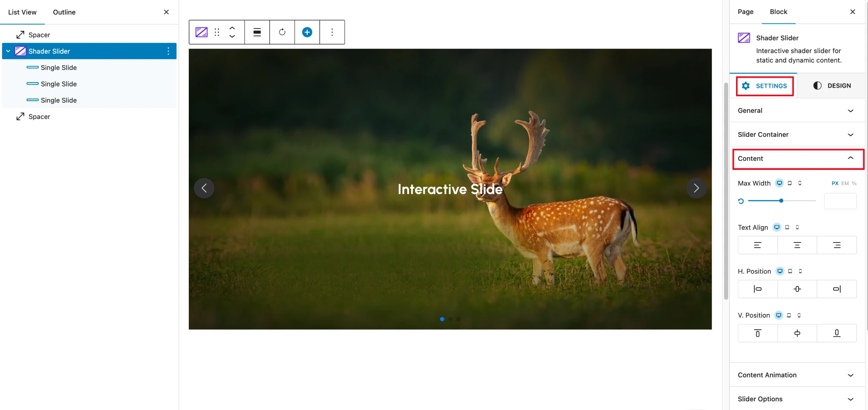
Task: Click the refresh icon in block toolbar
Action: tap(282, 32)
